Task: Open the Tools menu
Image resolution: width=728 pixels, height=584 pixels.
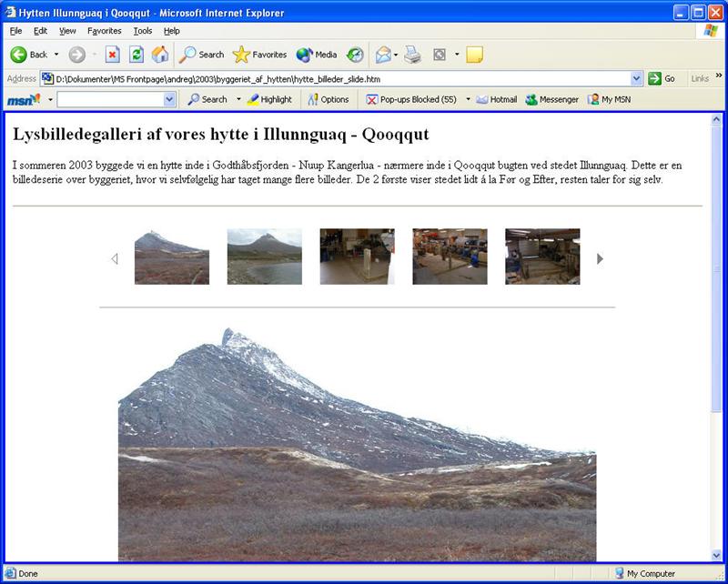Action: [143, 31]
